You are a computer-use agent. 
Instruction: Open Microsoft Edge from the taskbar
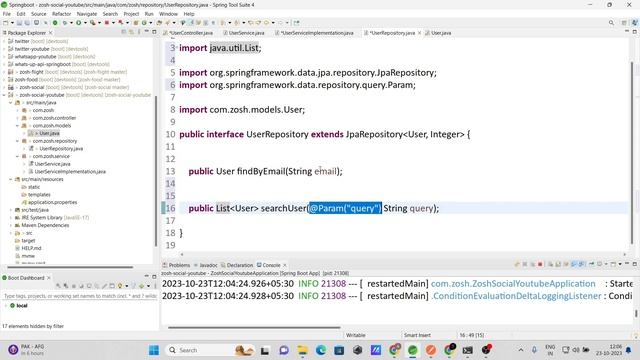pos(321,350)
